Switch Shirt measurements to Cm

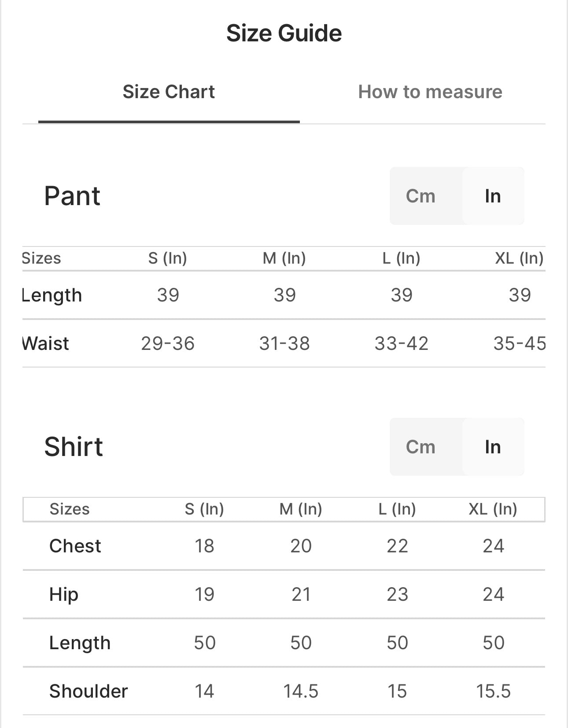[420, 447]
